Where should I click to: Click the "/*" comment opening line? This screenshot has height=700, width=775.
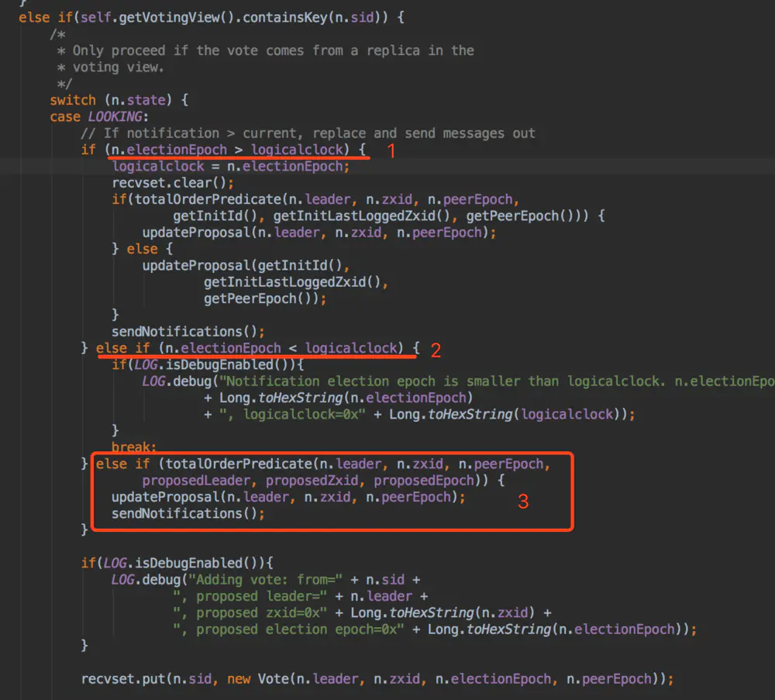click(58, 35)
